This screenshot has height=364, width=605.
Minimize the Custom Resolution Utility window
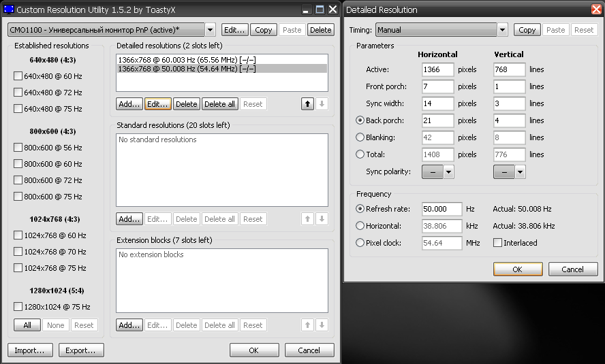coord(306,10)
